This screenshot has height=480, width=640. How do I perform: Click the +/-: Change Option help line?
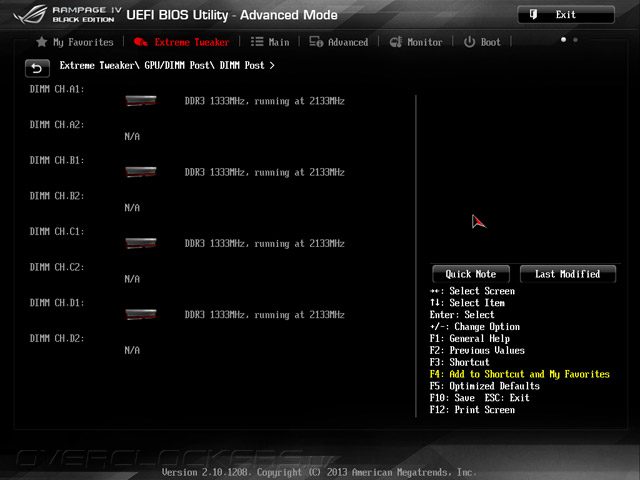pyautogui.click(x=475, y=327)
